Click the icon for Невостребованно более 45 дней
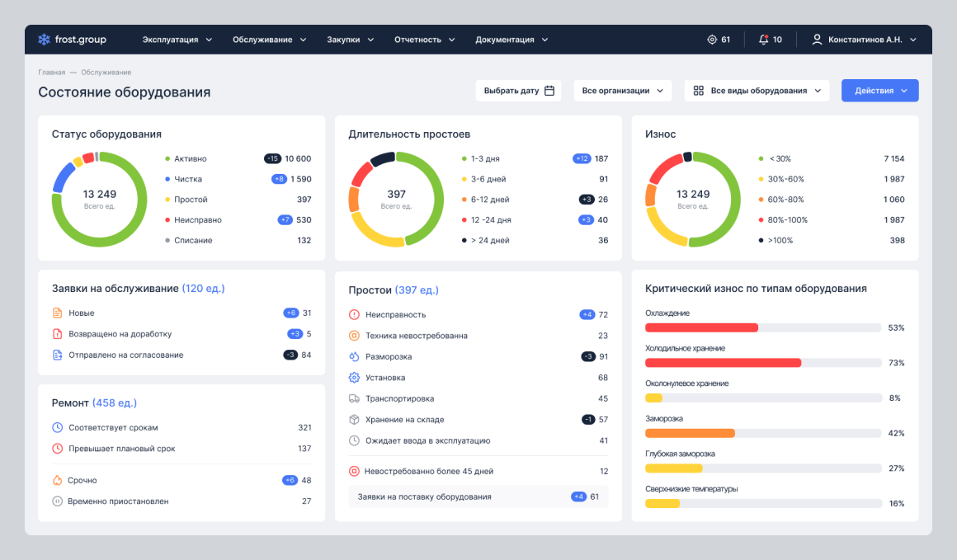Image resolution: width=957 pixels, height=560 pixels. point(354,471)
